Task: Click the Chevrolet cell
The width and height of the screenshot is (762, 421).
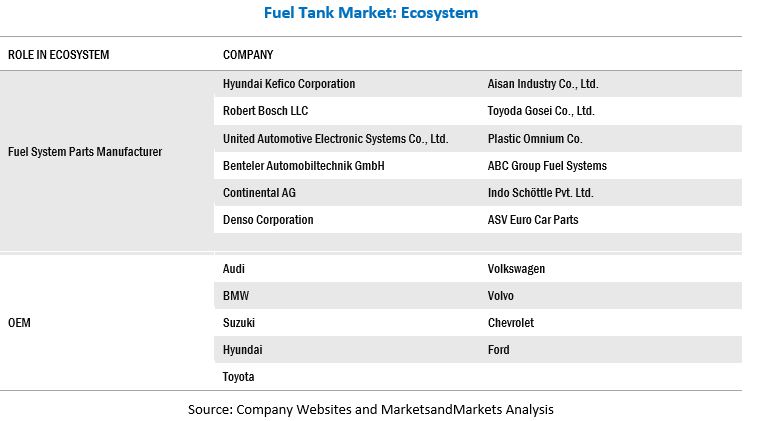Action: click(510, 323)
